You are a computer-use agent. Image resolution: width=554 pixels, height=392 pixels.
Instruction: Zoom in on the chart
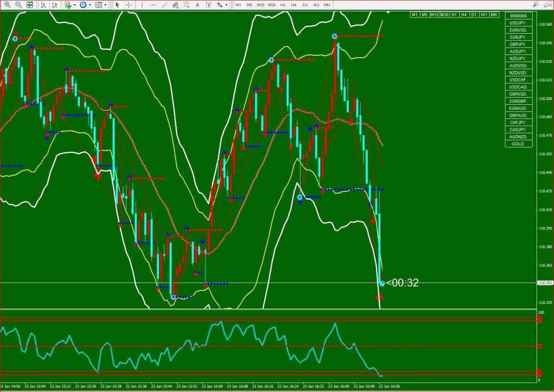point(7,5)
